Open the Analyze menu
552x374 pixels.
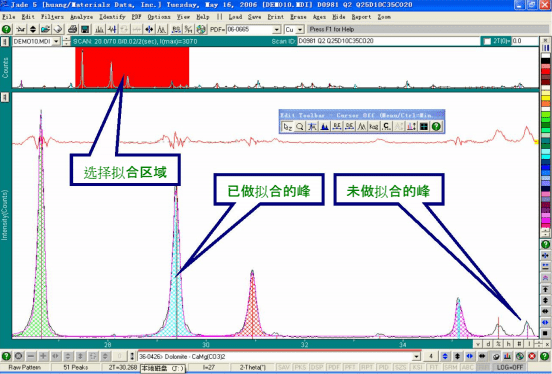(x=81, y=17)
